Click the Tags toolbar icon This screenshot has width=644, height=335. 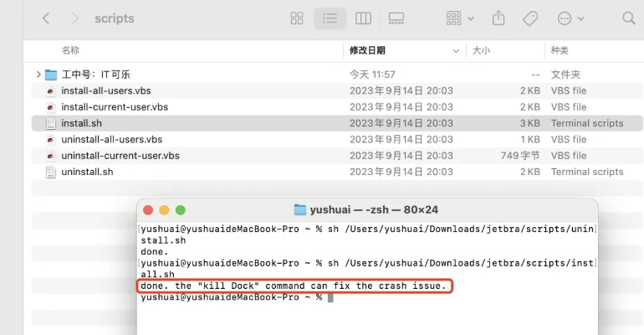point(530,18)
